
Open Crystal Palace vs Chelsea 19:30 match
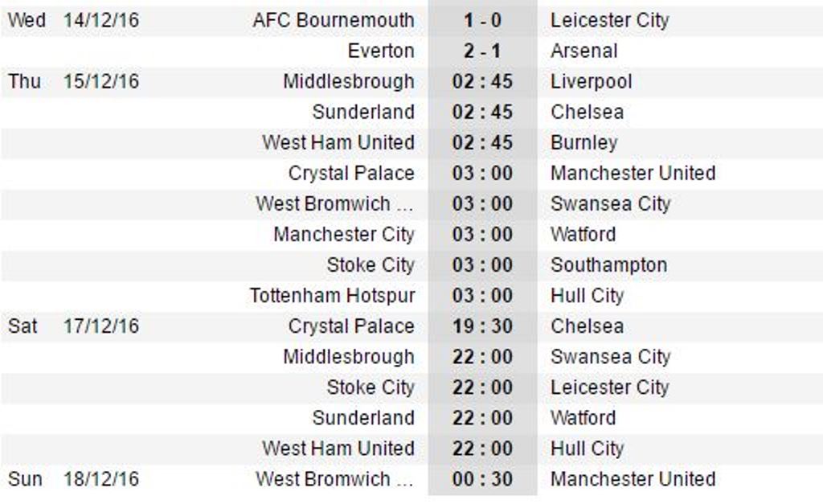[482, 326]
